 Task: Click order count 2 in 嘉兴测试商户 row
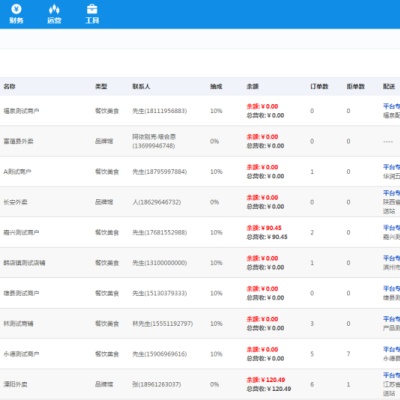[312, 232]
